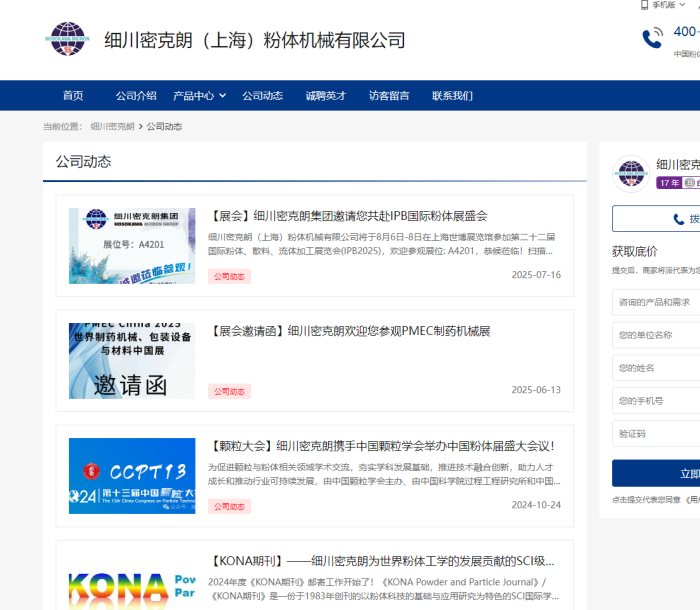Open 公司介绍 navigation item
This screenshot has height=610, width=700.
pyautogui.click(x=136, y=96)
